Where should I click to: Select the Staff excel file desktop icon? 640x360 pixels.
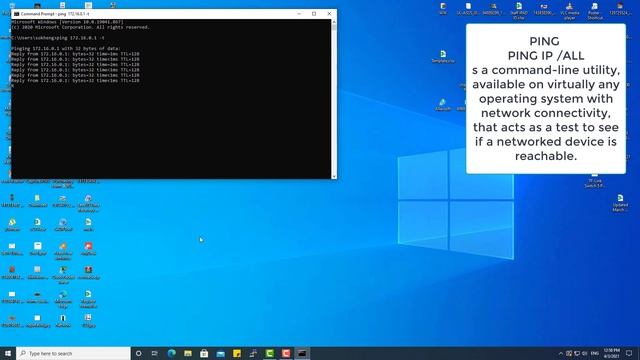click(519, 11)
